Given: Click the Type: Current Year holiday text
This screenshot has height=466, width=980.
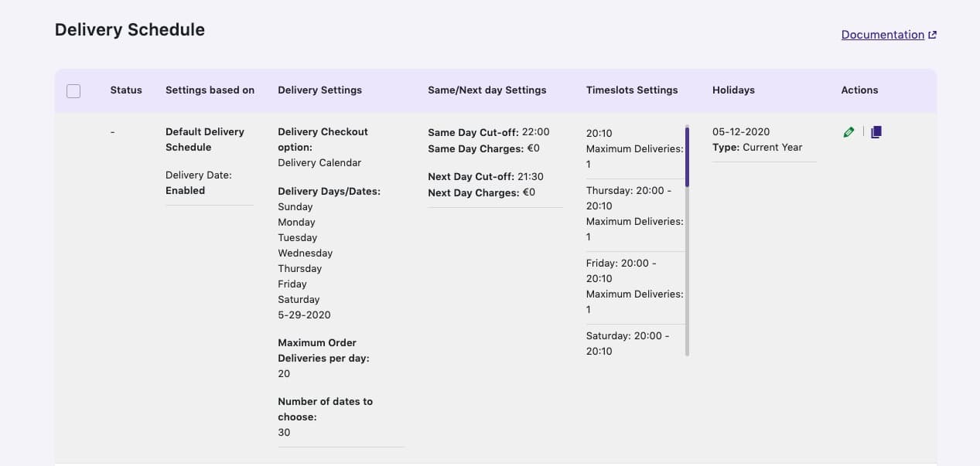Looking at the screenshot, I should pyautogui.click(x=757, y=148).
